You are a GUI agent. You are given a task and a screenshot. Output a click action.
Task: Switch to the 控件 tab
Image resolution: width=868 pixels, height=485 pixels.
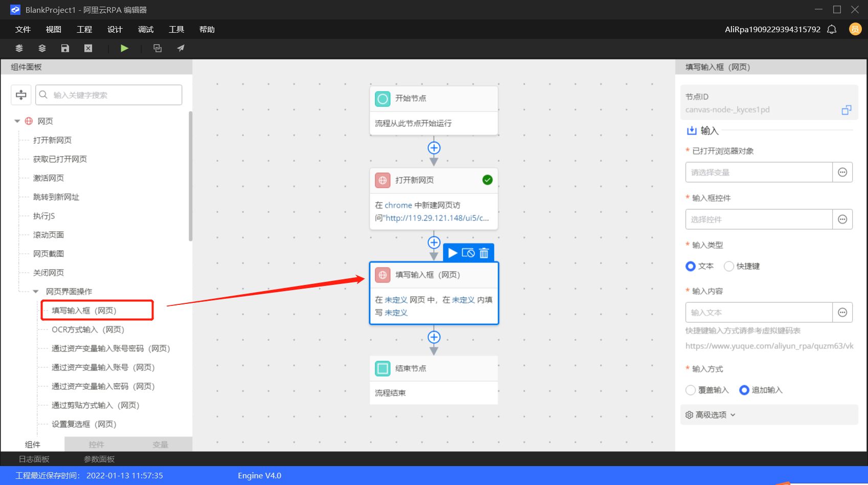pos(96,445)
